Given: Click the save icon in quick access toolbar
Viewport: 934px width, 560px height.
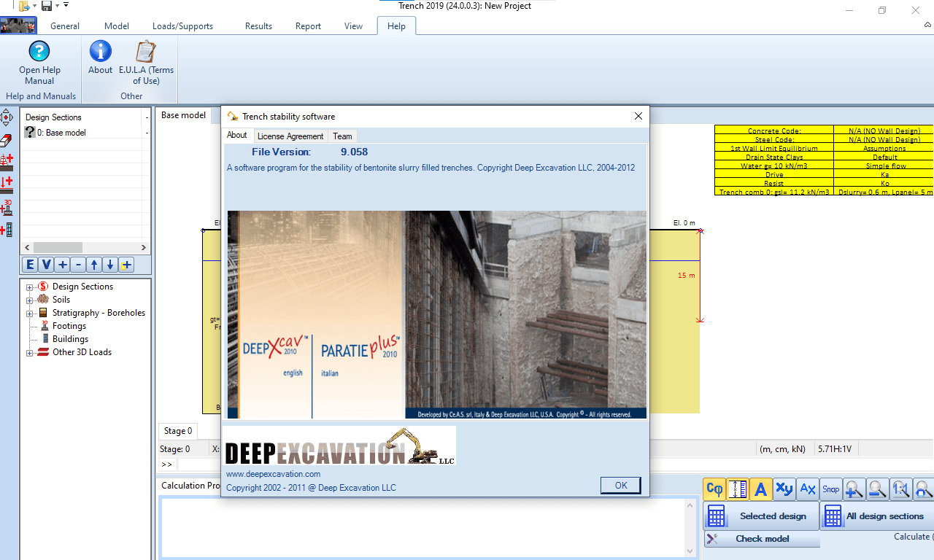Looking at the screenshot, I should [47, 6].
